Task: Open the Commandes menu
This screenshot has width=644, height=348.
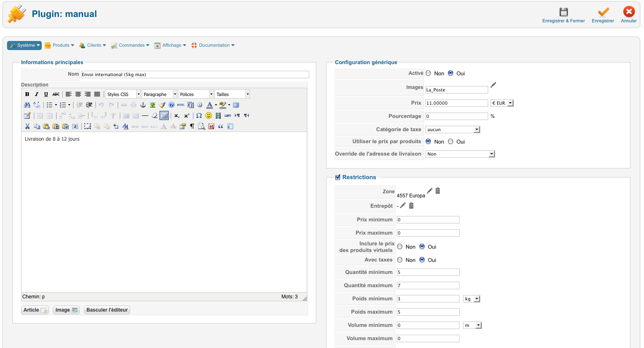Action: 130,46
